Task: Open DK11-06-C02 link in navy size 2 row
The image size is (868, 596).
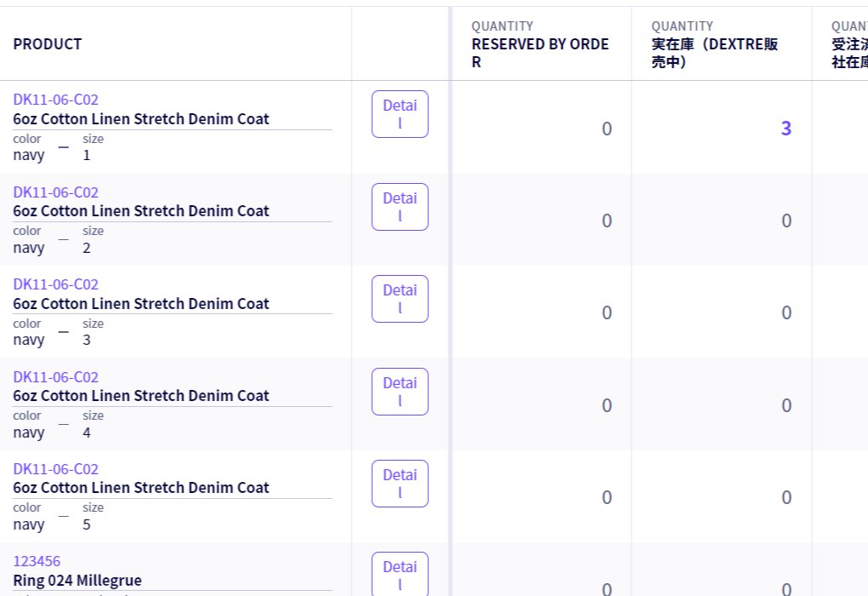Action: [x=56, y=192]
